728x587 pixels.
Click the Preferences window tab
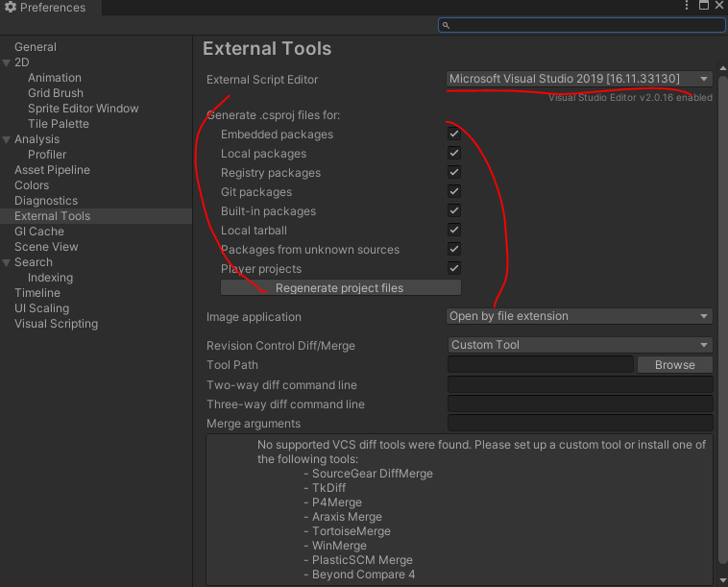pos(50,8)
